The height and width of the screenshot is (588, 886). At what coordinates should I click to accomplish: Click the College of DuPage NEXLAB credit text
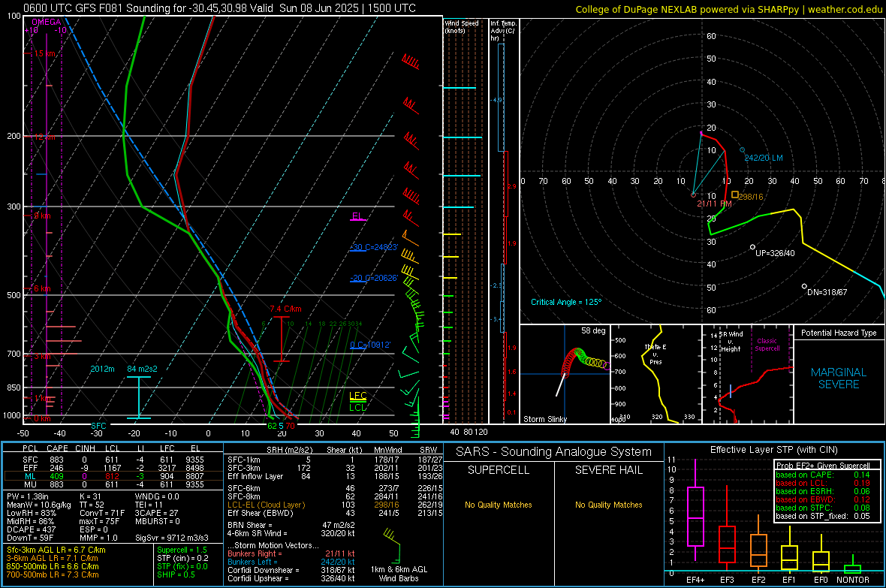click(x=728, y=10)
